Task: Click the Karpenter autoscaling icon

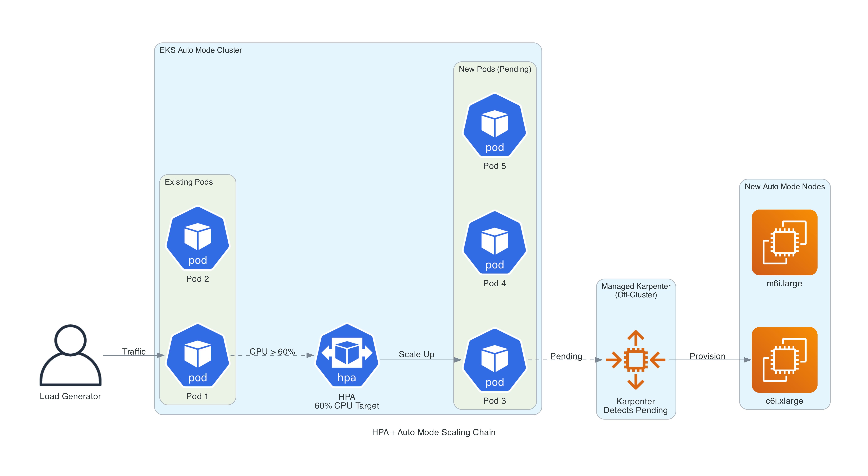Action: click(x=636, y=360)
